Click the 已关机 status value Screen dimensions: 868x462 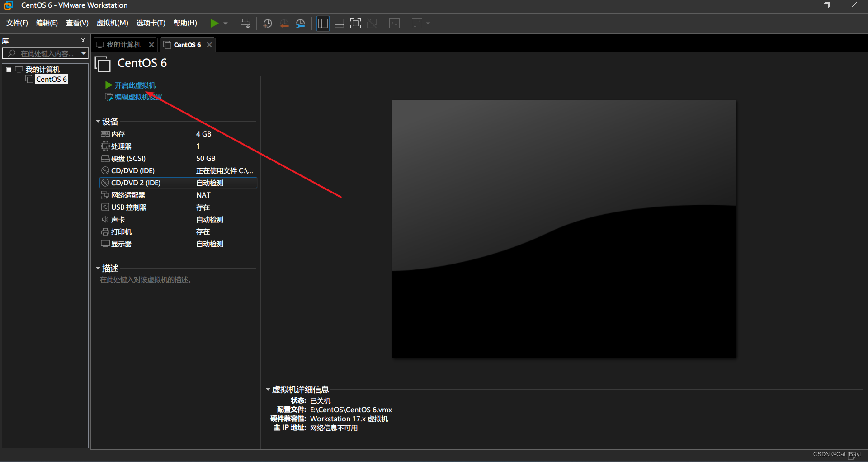pos(320,401)
